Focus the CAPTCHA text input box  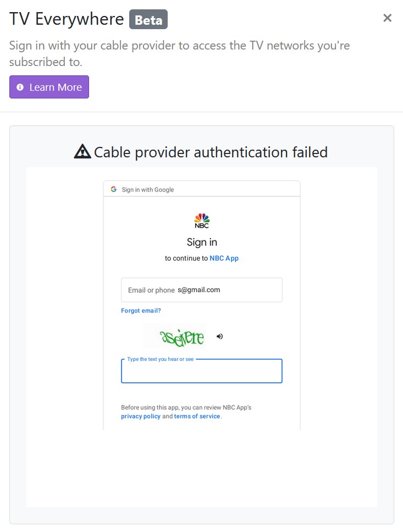pos(201,371)
